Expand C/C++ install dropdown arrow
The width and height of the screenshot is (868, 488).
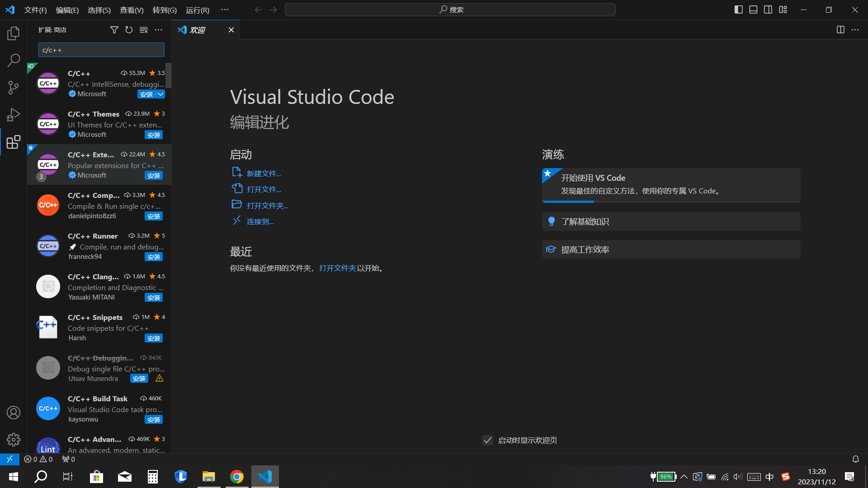tap(160, 94)
